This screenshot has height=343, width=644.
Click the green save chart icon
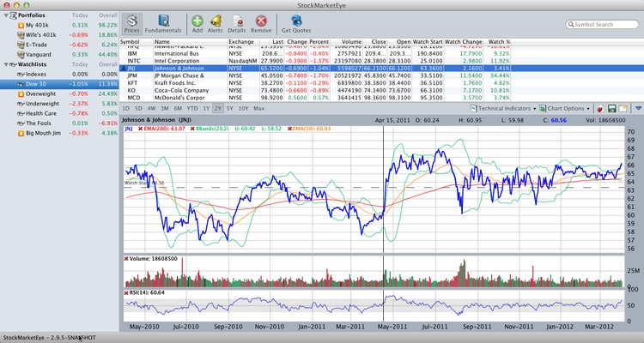point(611,109)
